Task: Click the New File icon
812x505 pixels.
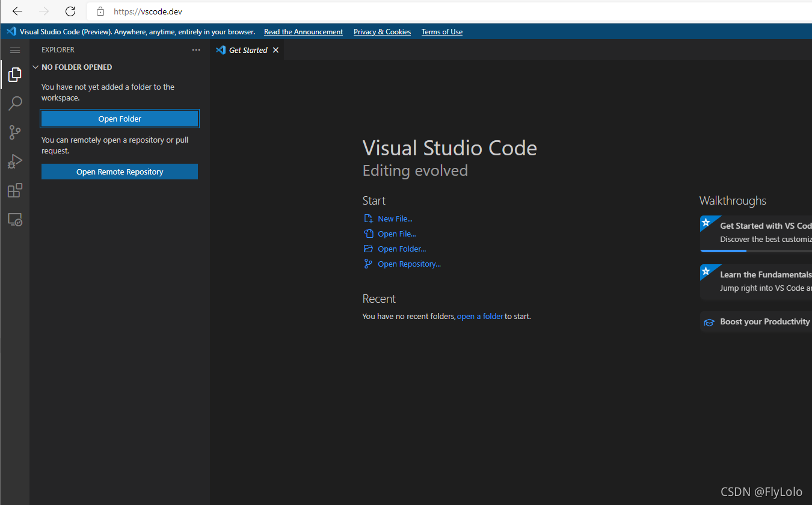Action: tap(368, 219)
